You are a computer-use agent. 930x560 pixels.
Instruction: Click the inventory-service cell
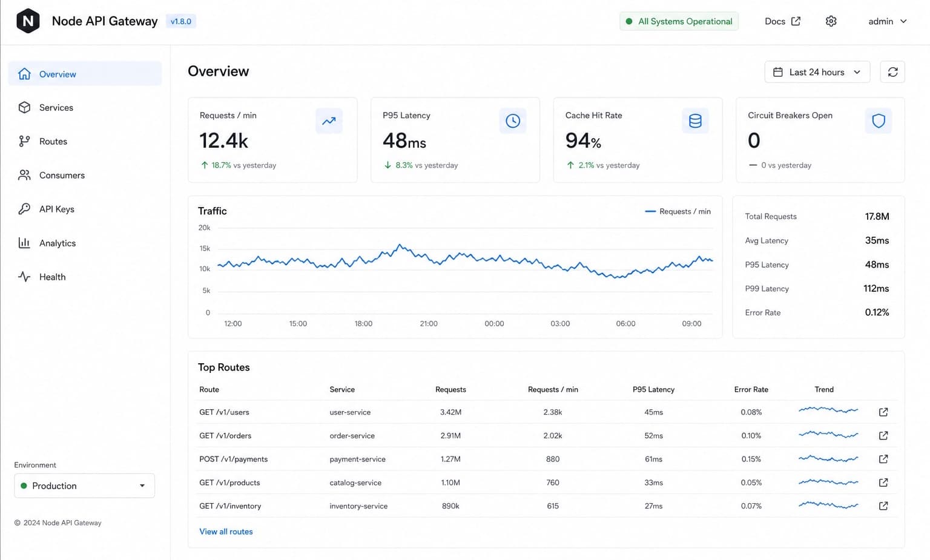pos(358,506)
